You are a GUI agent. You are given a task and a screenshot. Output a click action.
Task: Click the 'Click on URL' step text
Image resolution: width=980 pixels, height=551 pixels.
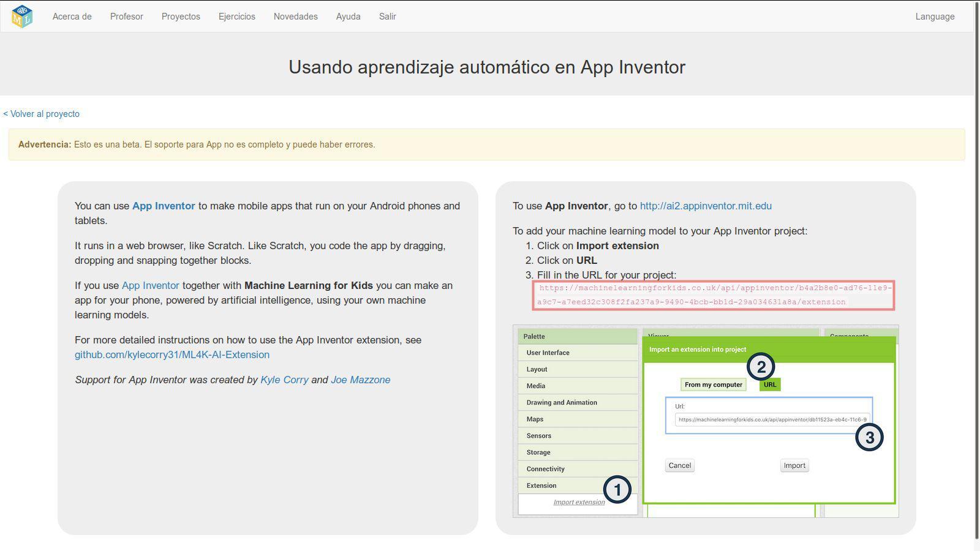567,260
